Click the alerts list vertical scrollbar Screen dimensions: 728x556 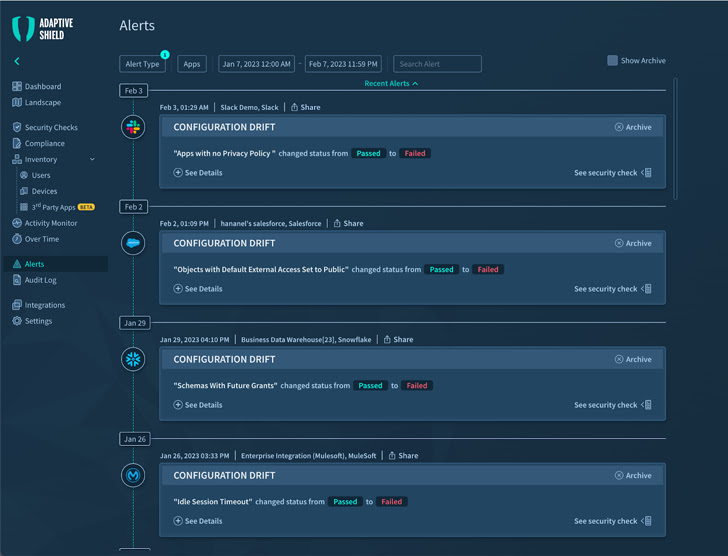tap(675, 139)
